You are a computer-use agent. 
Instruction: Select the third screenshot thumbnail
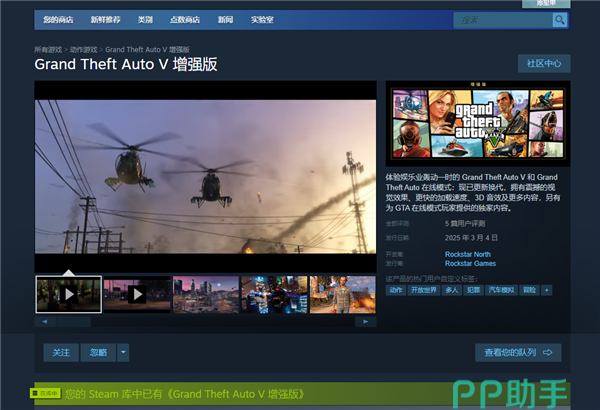pyautogui.click(x=205, y=295)
